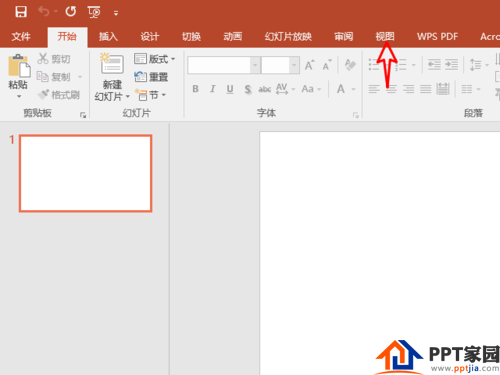This screenshot has width=500, height=375.
Task: Expand the font name dropdown arrow
Action: [x=255, y=65]
